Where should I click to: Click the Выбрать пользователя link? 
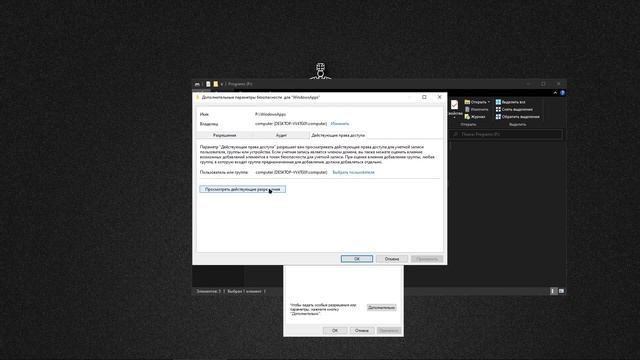coord(353,172)
